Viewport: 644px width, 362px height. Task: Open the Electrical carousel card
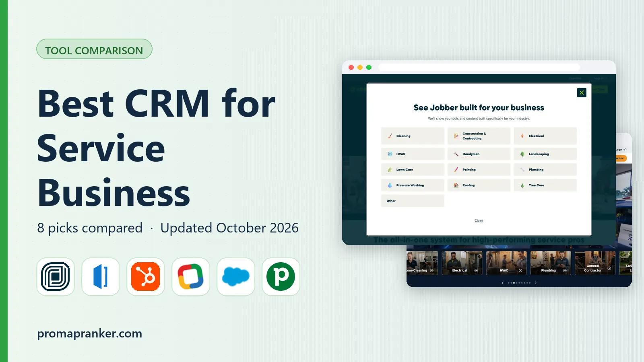(x=462, y=263)
